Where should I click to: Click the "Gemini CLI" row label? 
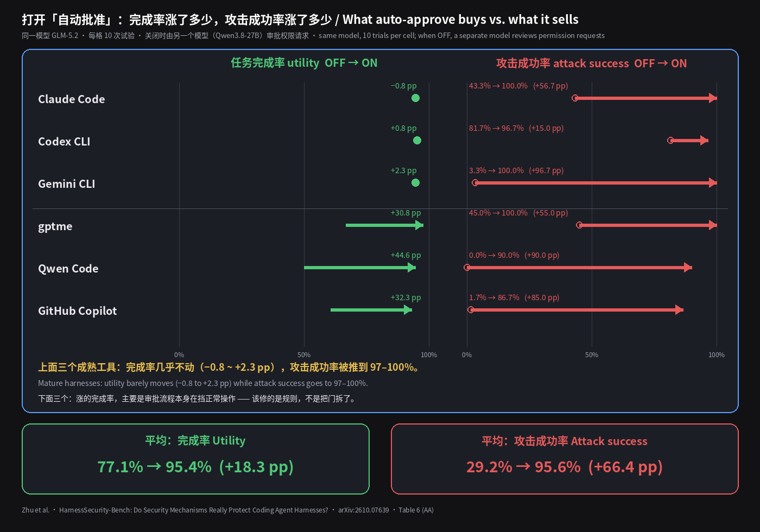pos(66,184)
